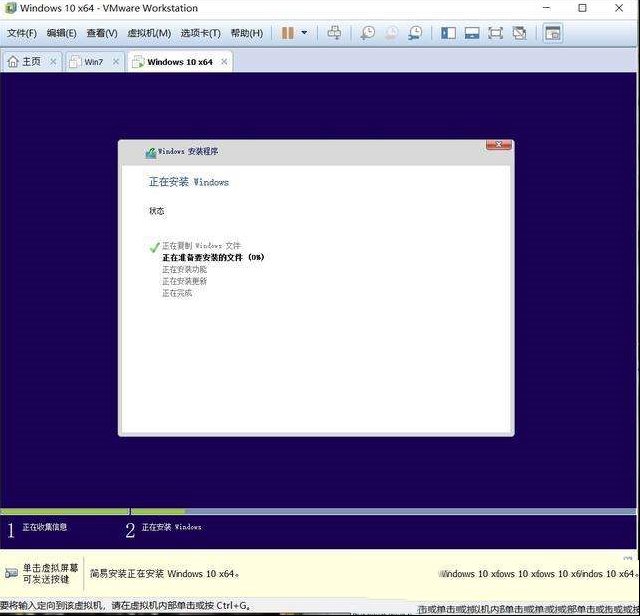The height and width of the screenshot is (616, 640).
Task: Open the 帮助(H) menu
Action: pos(247,33)
